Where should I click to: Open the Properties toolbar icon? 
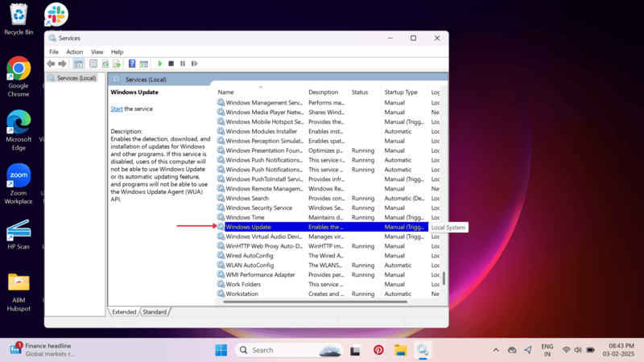click(93, 64)
